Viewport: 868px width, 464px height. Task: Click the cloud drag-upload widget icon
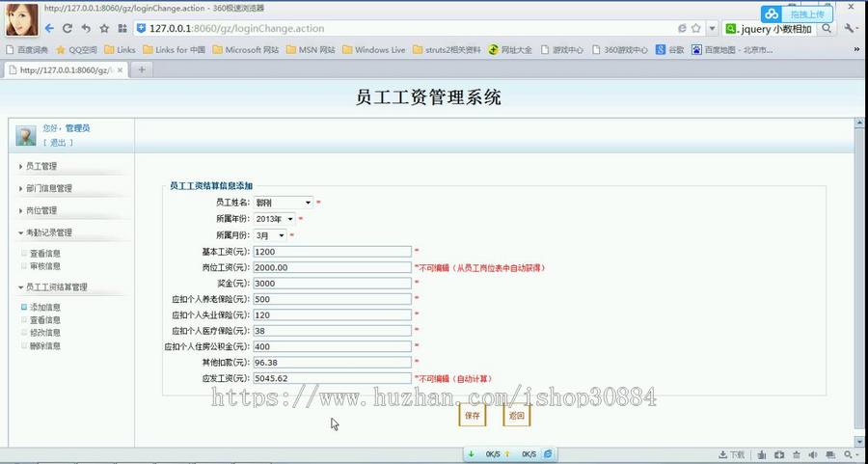(772, 14)
